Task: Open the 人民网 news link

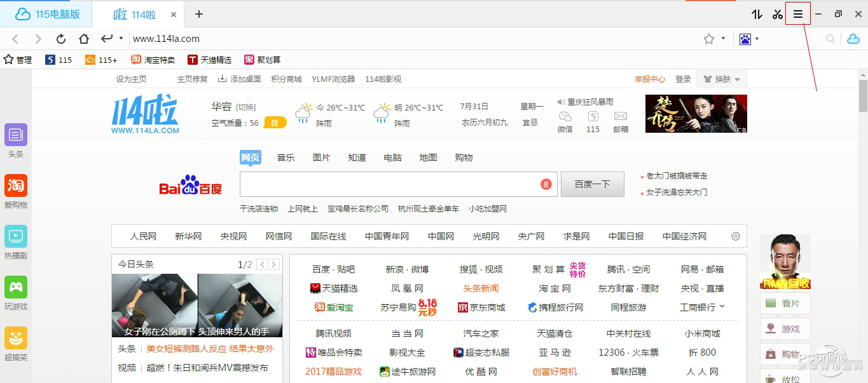Action: [143, 236]
